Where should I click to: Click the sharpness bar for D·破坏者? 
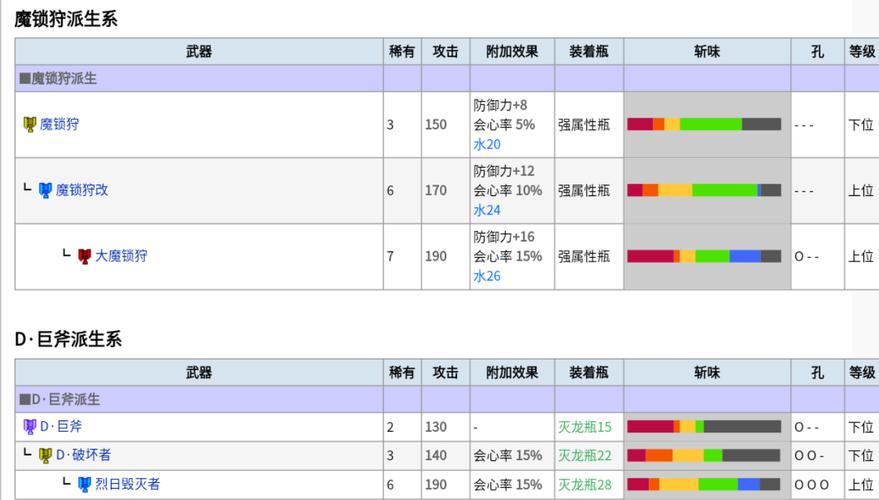click(x=704, y=455)
